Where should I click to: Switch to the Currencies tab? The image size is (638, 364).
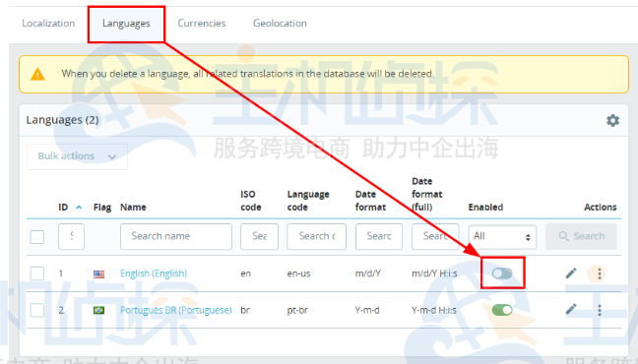click(x=202, y=24)
